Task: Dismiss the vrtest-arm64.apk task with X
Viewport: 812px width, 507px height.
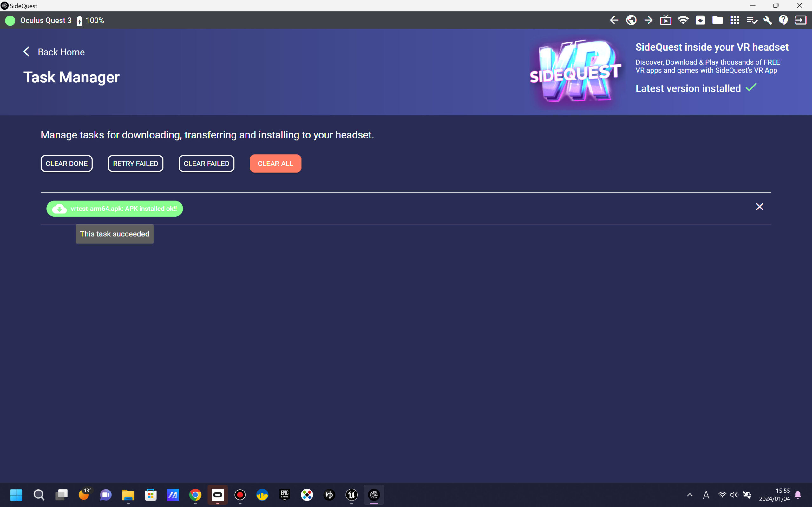Action: click(759, 207)
